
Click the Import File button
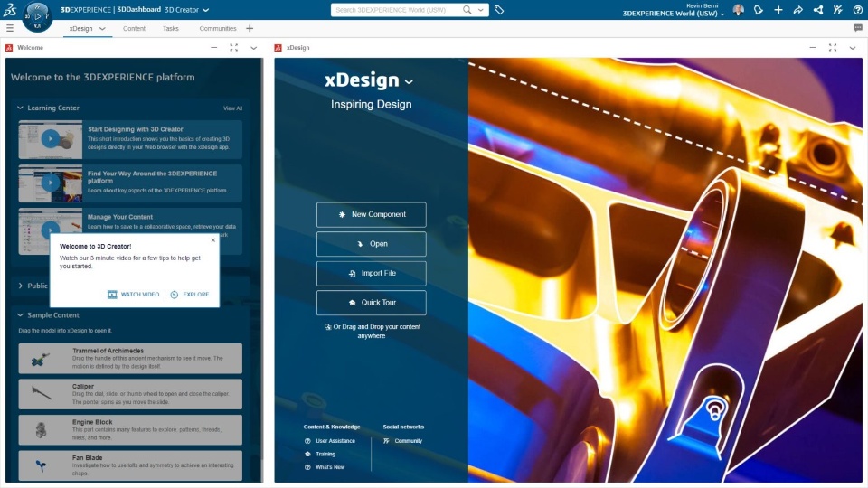click(x=372, y=273)
